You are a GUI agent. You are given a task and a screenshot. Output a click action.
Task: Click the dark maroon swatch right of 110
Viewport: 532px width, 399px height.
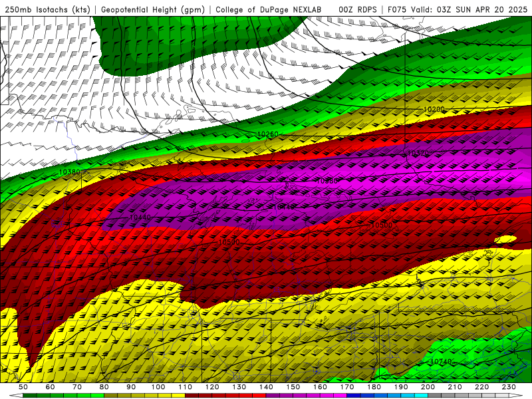point(192,396)
